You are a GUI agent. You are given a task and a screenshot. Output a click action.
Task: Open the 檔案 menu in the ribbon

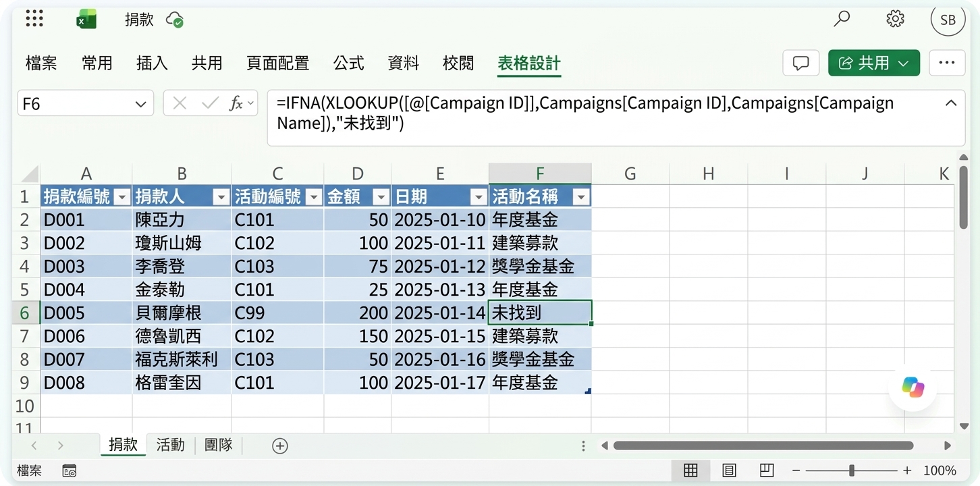(x=41, y=63)
